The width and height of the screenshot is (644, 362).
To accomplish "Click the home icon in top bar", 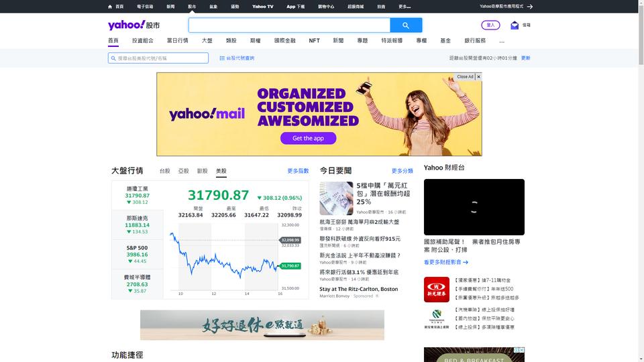I will pyautogui.click(x=109, y=7).
